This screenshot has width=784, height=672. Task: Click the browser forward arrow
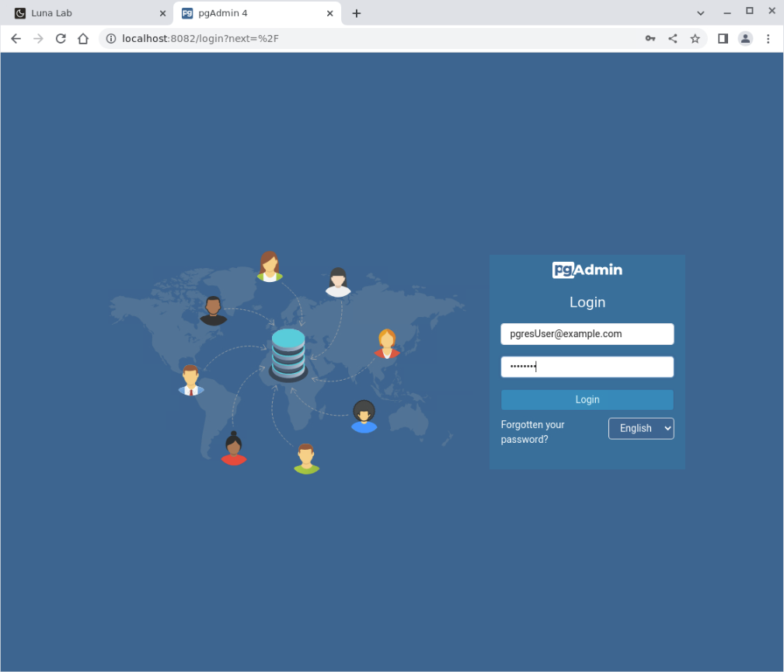(39, 39)
